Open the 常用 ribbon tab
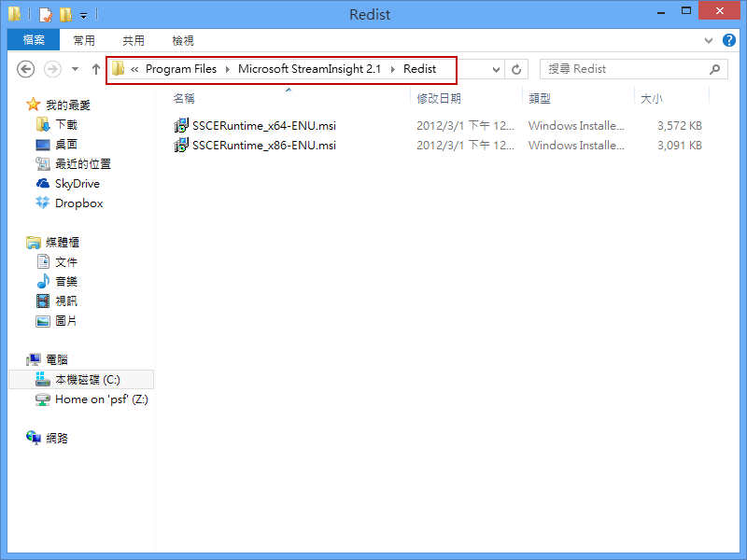Viewport: 747px width, 560px height. (84, 40)
